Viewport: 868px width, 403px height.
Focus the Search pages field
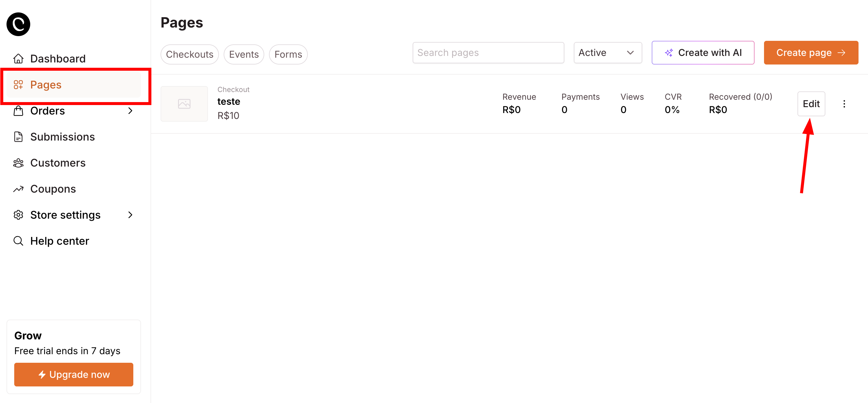click(x=488, y=53)
